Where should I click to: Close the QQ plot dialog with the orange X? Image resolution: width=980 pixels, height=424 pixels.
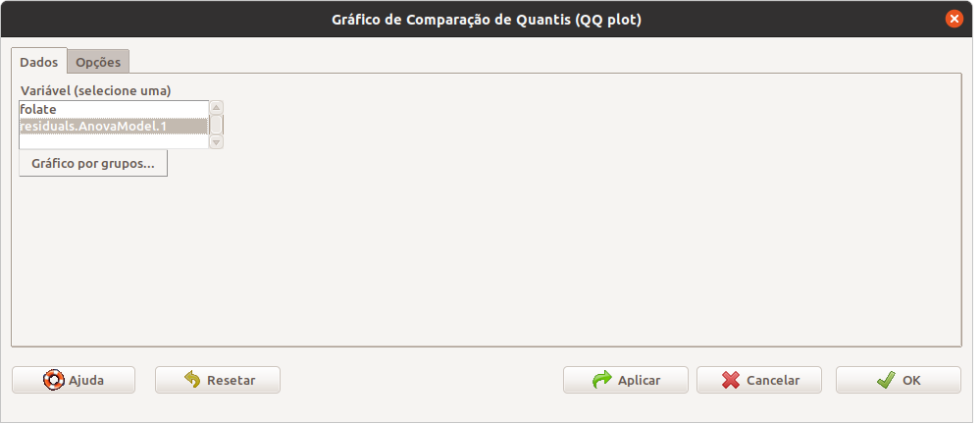[954, 20]
